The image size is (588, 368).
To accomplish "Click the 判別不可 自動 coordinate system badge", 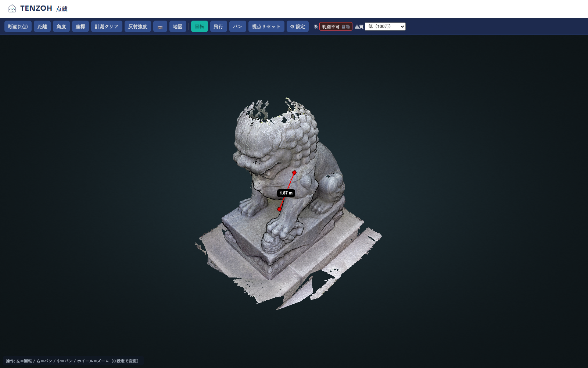I will pos(336,26).
